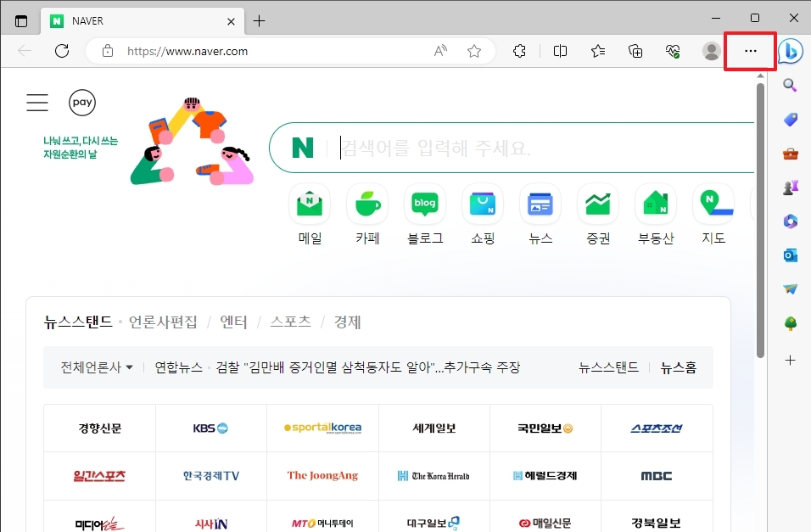Open 세계일보 press logo
Image resolution: width=811 pixels, height=532 pixels.
coord(434,428)
